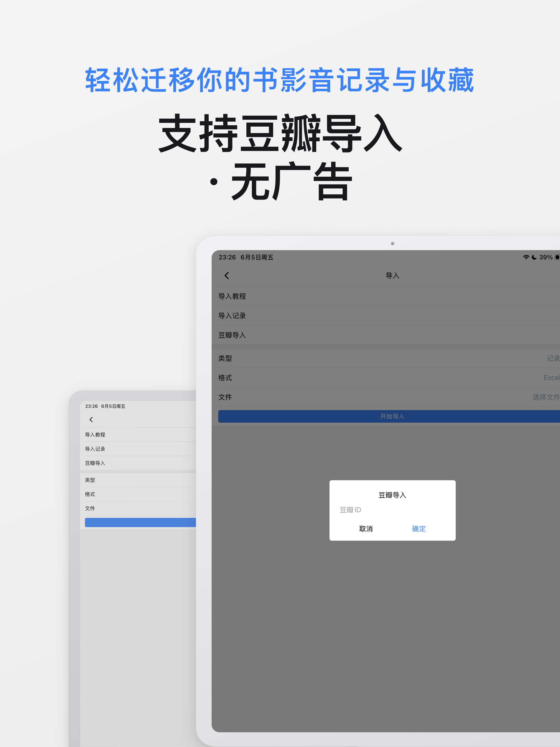This screenshot has height=747, width=560.
Task: Tap the blue import button on rear iPad
Action: [x=140, y=523]
